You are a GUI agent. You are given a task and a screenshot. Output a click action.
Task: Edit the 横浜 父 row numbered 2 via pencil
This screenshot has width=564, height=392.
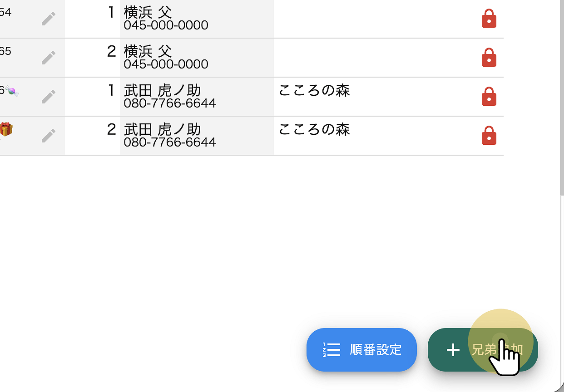click(x=49, y=58)
